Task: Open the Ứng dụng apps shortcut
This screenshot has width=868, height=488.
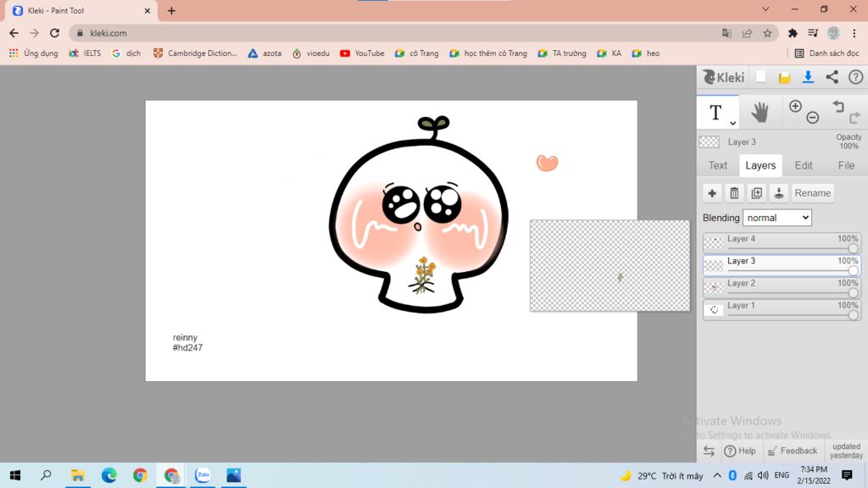Action: click(33, 53)
